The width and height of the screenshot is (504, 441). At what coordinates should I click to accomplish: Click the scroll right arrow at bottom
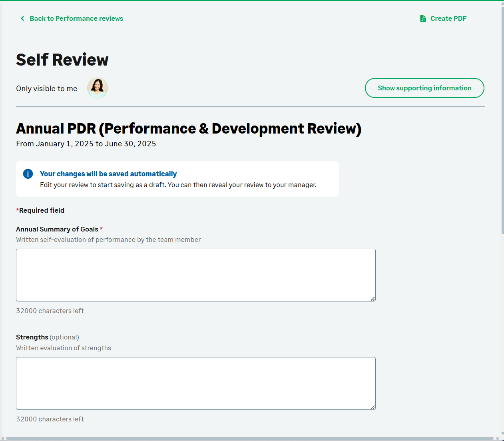498,438
